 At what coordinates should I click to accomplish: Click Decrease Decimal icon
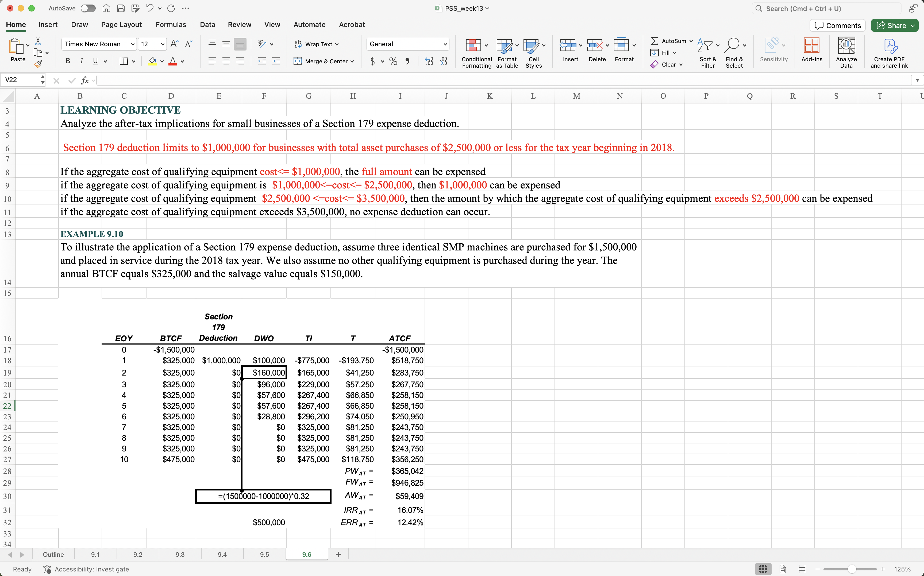pos(443,61)
